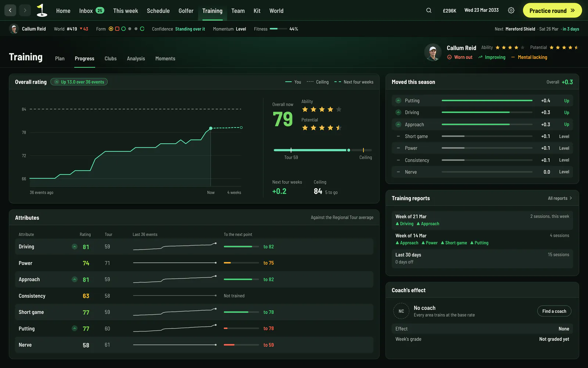Open the Last 30 days report
This screenshot has width=588, height=368.
482,258
